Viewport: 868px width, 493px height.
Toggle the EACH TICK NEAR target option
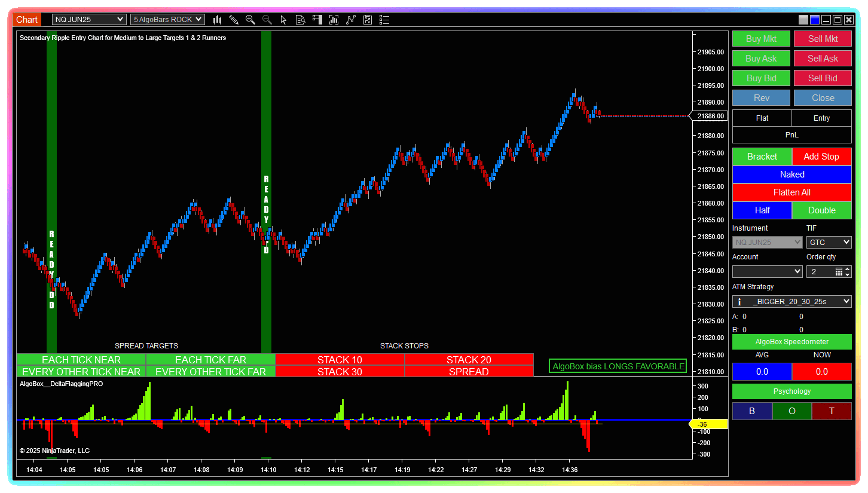(81, 360)
